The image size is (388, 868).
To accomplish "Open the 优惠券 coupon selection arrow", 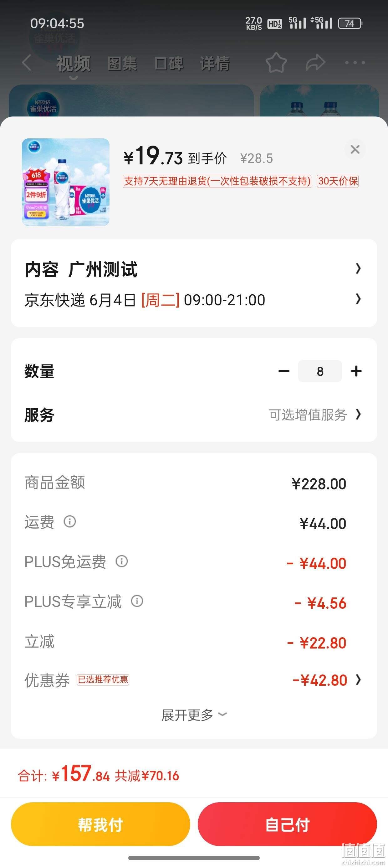I will [358, 680].
